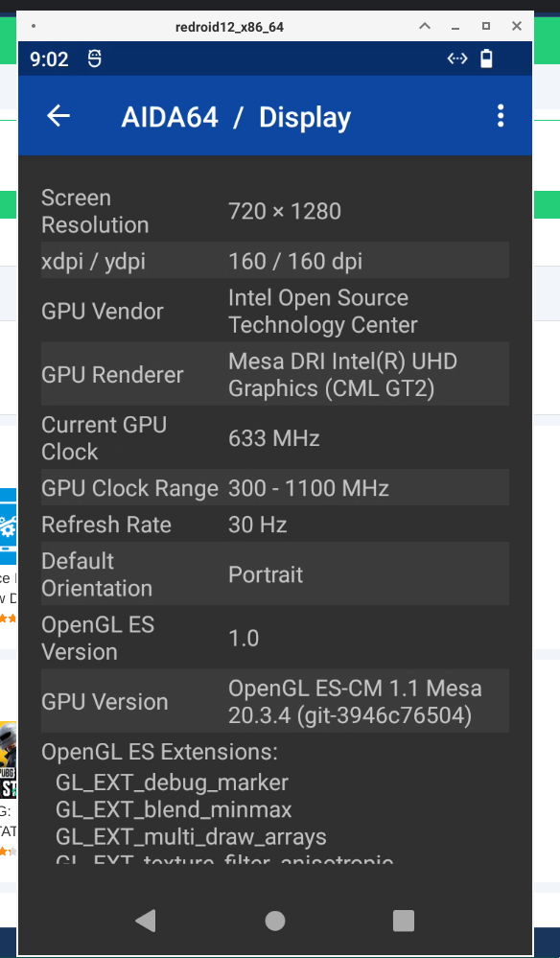Viewport: 560px width, 958px height.
Task: Open the three-dot overflow menu
Action: coord(500,115)
